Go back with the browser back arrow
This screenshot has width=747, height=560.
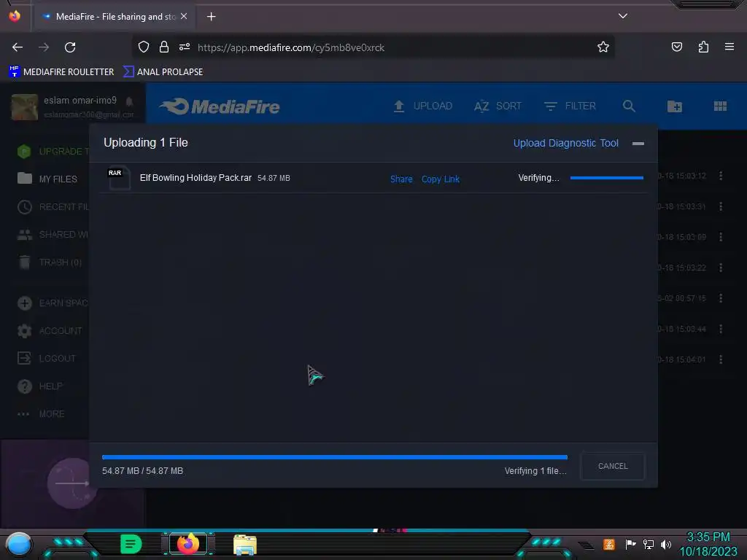[18, 47]
